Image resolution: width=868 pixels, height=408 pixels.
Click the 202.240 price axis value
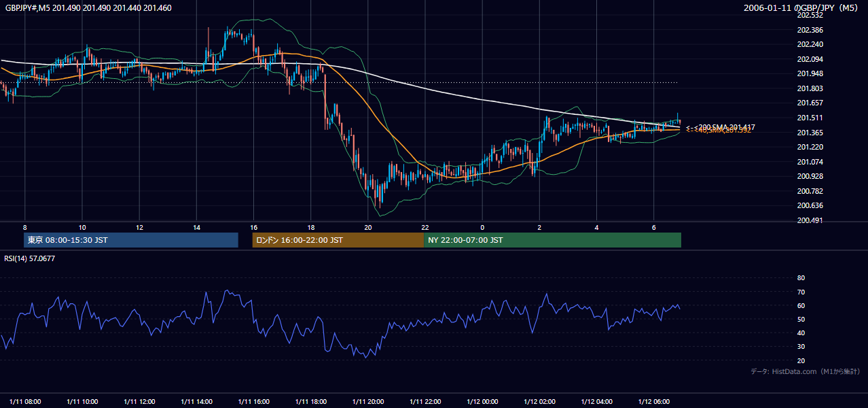click(x=810, y=44)
